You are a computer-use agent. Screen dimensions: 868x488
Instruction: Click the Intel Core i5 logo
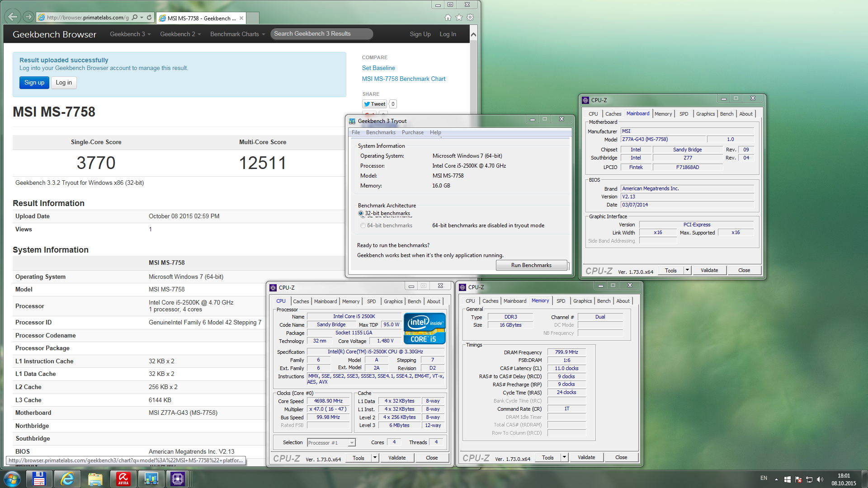(425, 328)
